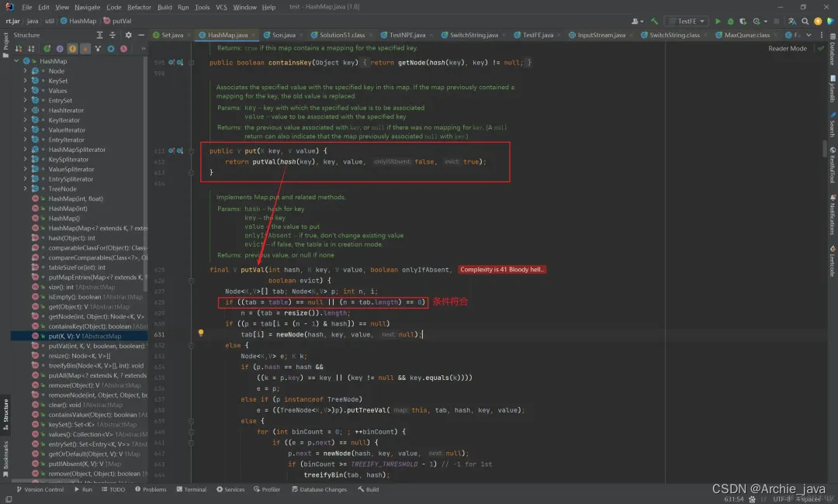Toggle the branch-shaped structure filter icon
Viewport: 838px width, 504px height.
point(98,49)
